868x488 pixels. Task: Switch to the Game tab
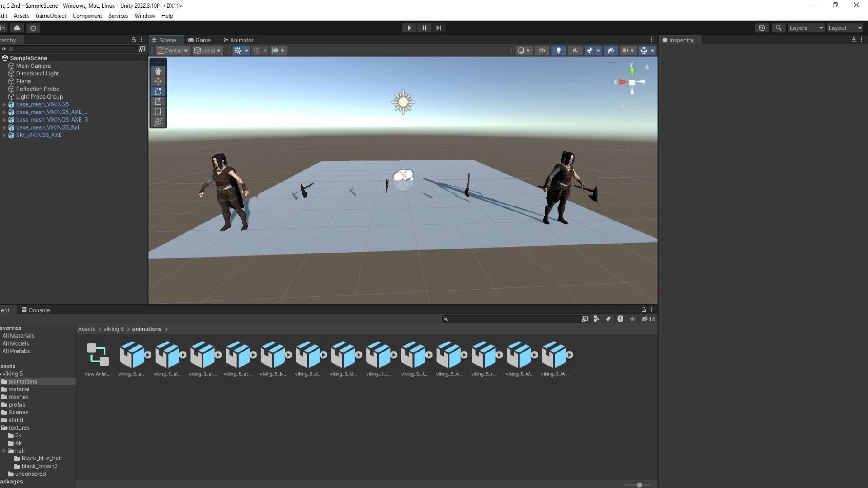point(199,40)
